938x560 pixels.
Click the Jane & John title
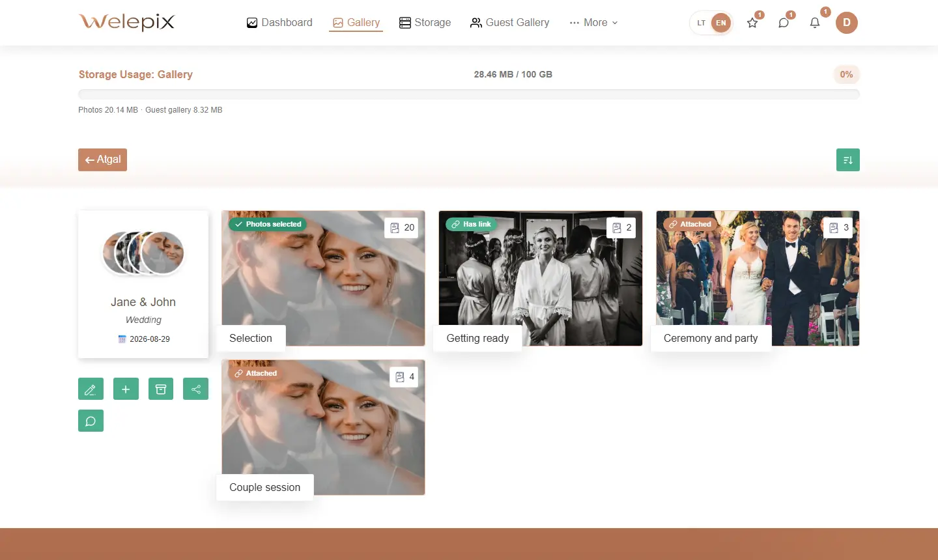pos(143,302)
